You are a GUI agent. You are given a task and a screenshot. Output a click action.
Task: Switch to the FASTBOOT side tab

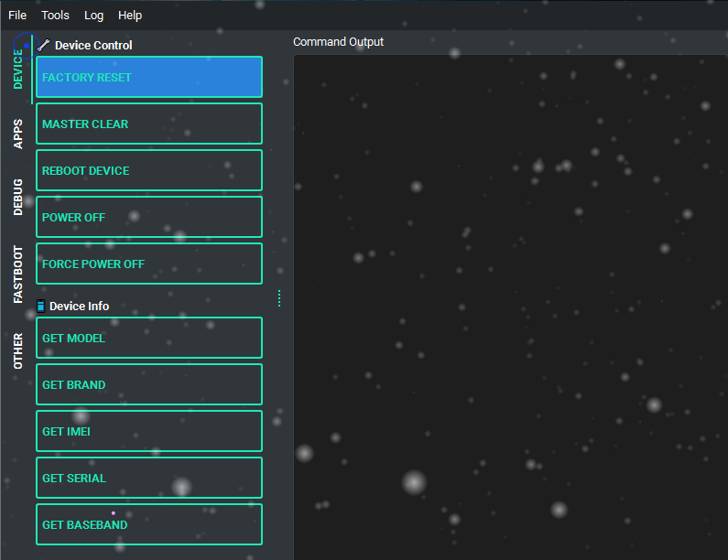[18, 275]
